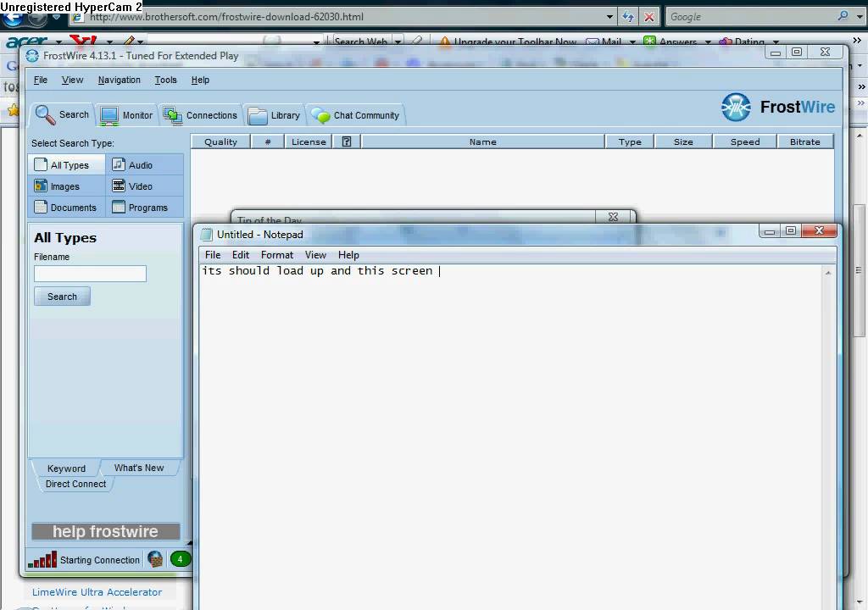Close the Tip of the Day dialog
The width and height of the screenshot is (868, 610).
click(x=614, y=217)
